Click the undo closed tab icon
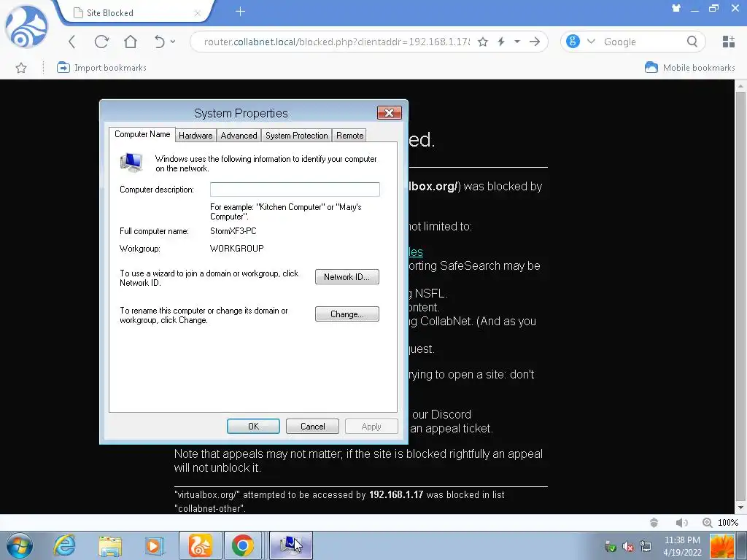 (160, 42)
